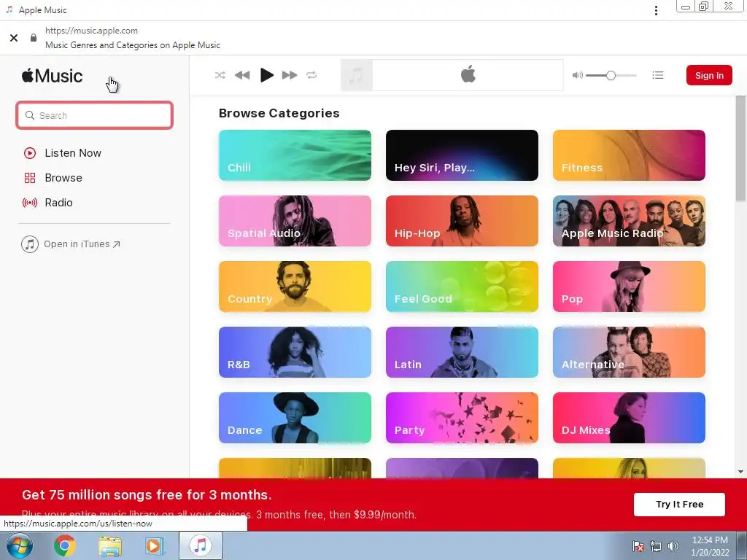Skip to previous track
The image size is (747, 560).
click(242, 75)
